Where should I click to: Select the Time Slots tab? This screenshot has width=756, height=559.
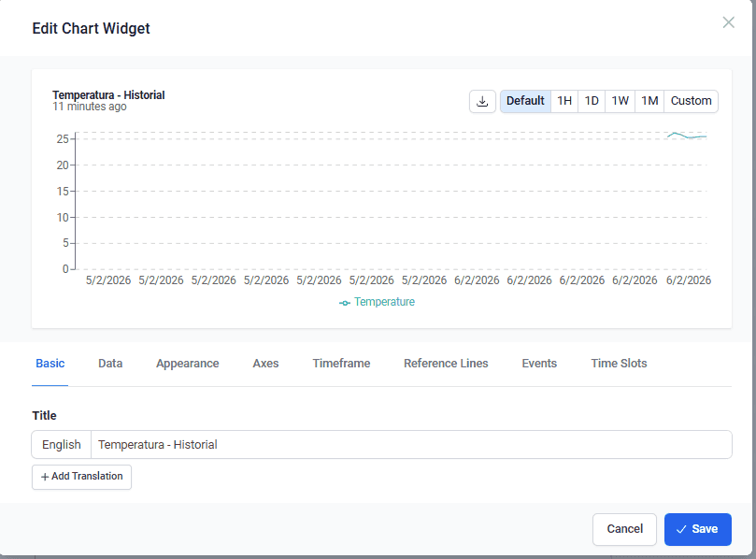pos(619,364)
